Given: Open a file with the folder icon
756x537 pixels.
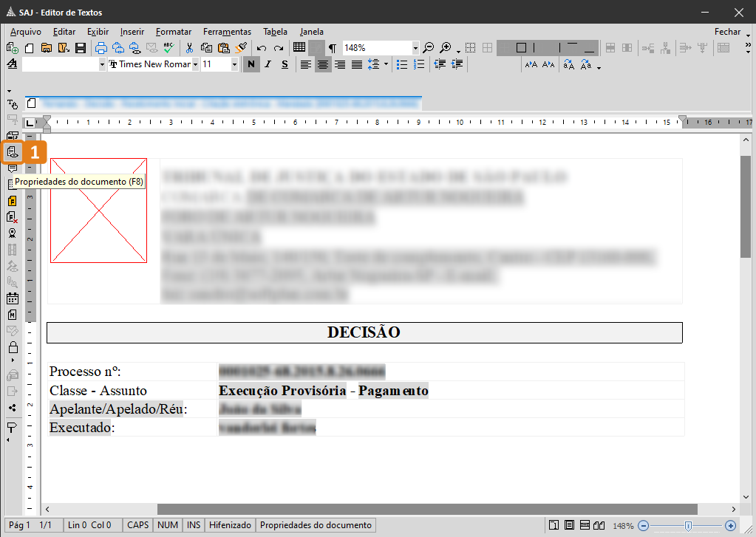Looking at the screenshot, I should tap(47, 48).
